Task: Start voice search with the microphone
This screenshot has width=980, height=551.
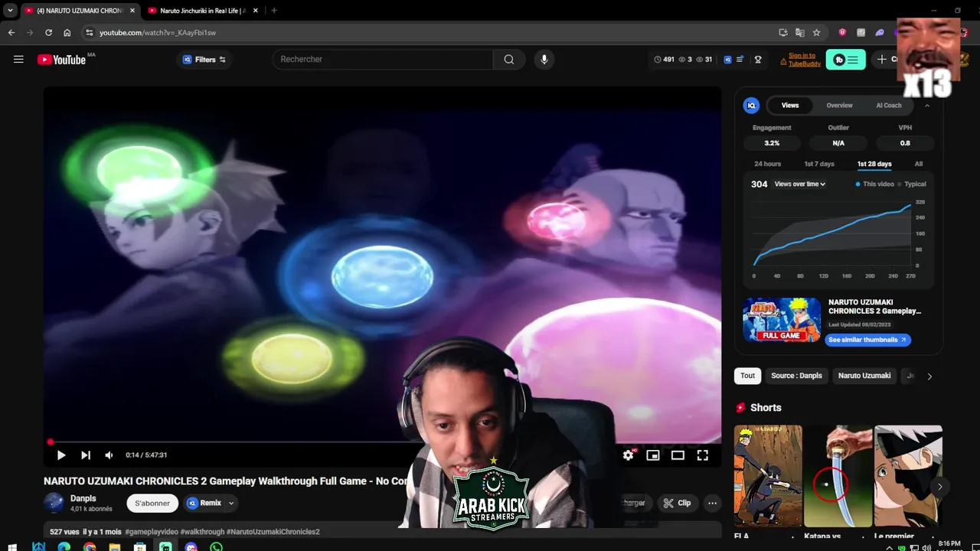Action: click(544, 59)
